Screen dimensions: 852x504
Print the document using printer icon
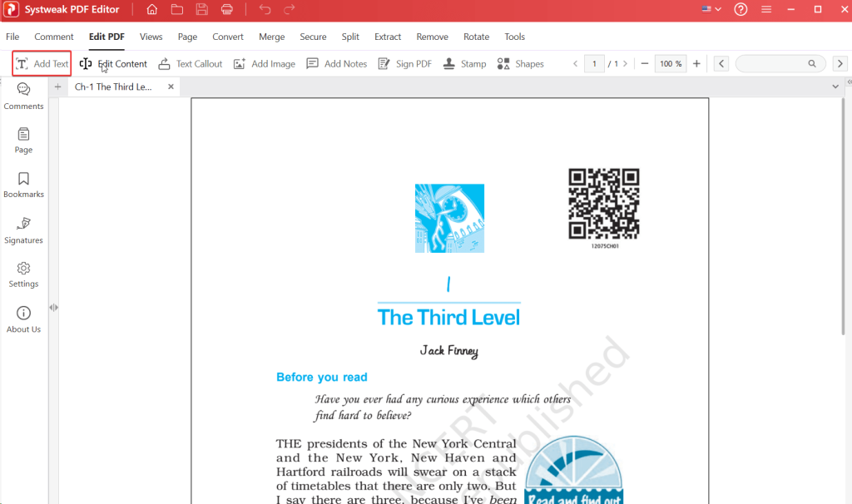pyautogui.click(x=227, y=10)
